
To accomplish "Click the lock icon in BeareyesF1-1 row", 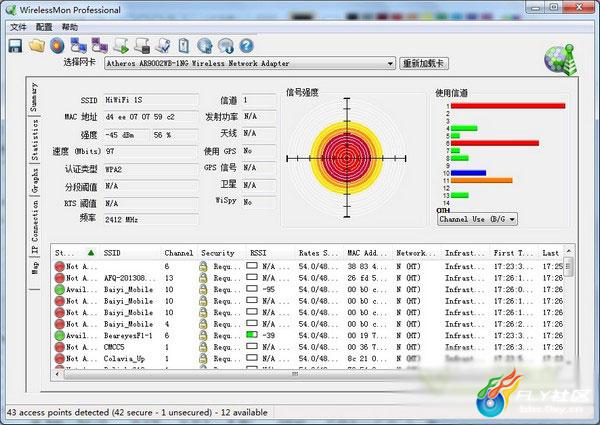I will click(203, 335).
